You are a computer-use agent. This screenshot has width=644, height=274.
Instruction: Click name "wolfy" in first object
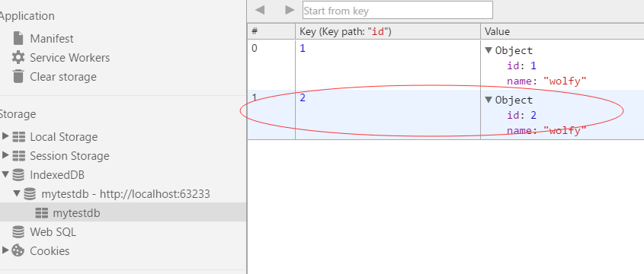pyautogui.click(x=546, y=81)
